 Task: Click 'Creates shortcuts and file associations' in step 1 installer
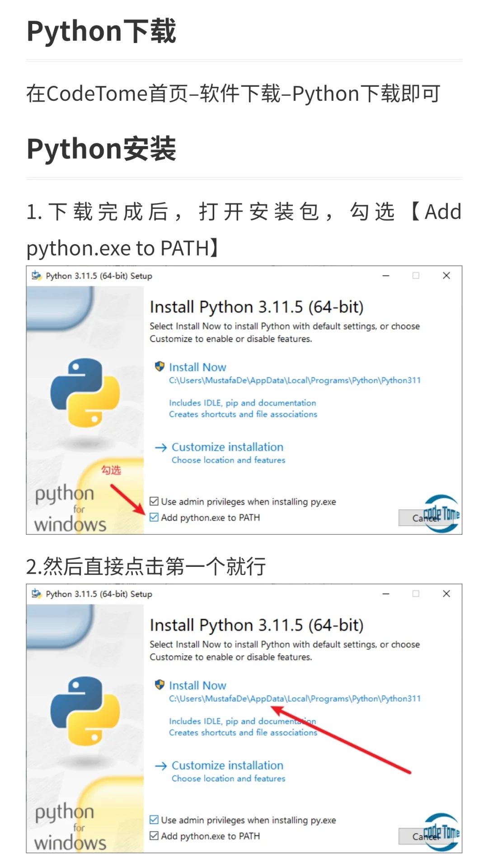[x=243, y=414]
